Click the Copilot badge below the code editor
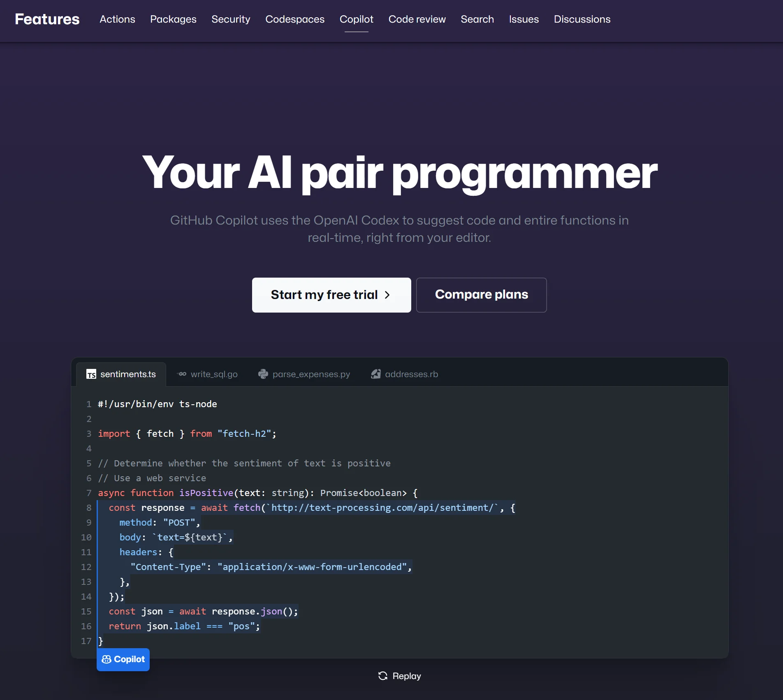This screenshot has width=783, height=700. (x=123, y=659)
